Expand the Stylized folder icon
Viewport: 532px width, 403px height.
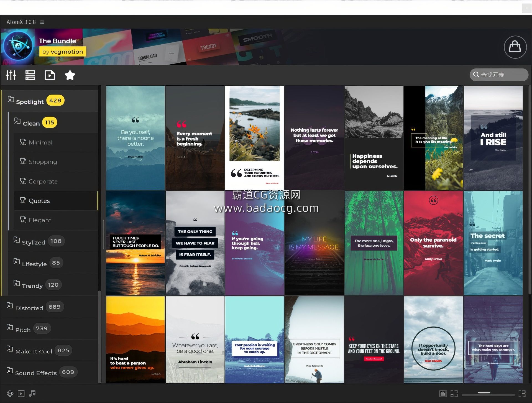tap(16, 240)
